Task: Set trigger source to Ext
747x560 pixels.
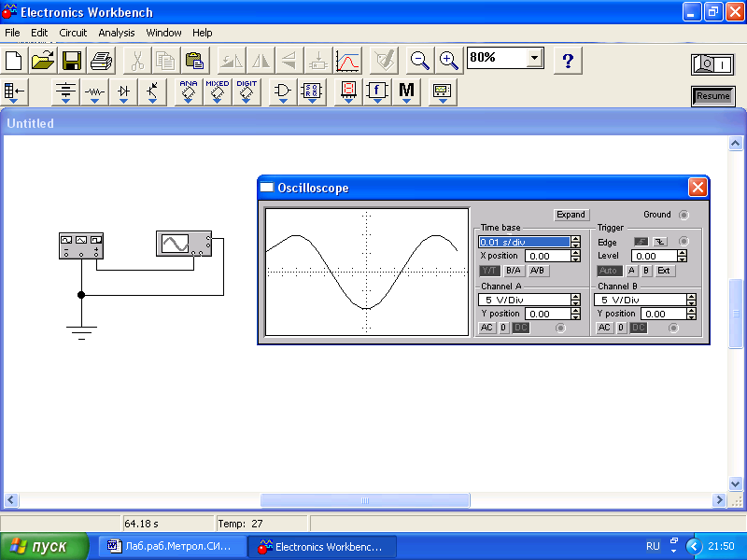Action: pos(664,271)
